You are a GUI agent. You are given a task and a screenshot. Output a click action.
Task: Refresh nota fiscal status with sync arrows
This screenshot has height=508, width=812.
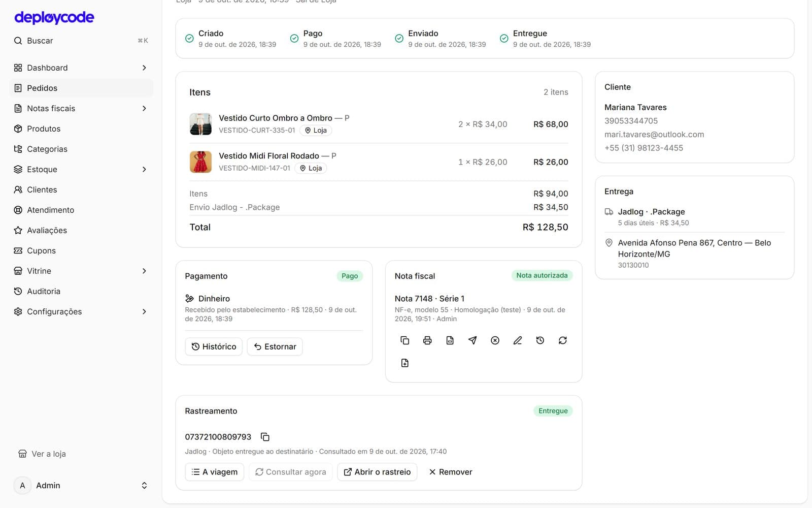coord(563,340)
